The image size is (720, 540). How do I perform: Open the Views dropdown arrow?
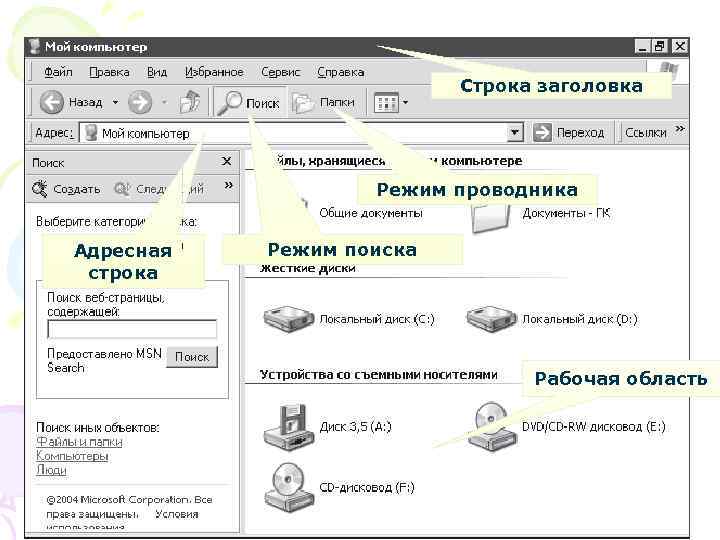pyautogui.click(x=405, y=102)
